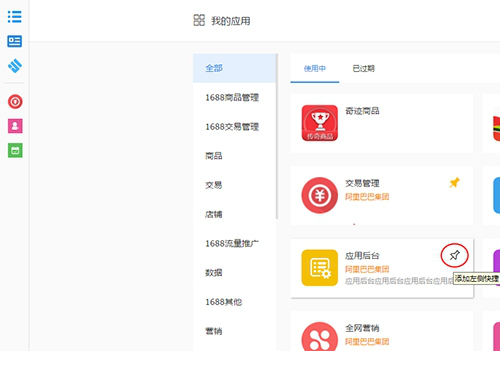Switch to the 使用中 tab

point(315,69)
